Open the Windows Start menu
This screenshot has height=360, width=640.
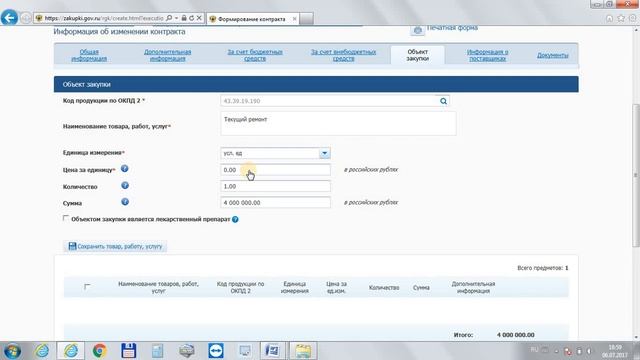[x=12, y=351]
